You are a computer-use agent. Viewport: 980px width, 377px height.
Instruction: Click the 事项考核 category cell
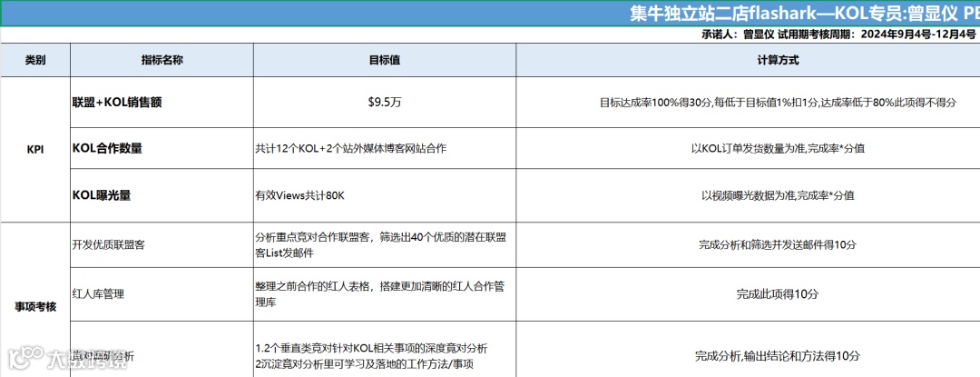click(35, 300)
